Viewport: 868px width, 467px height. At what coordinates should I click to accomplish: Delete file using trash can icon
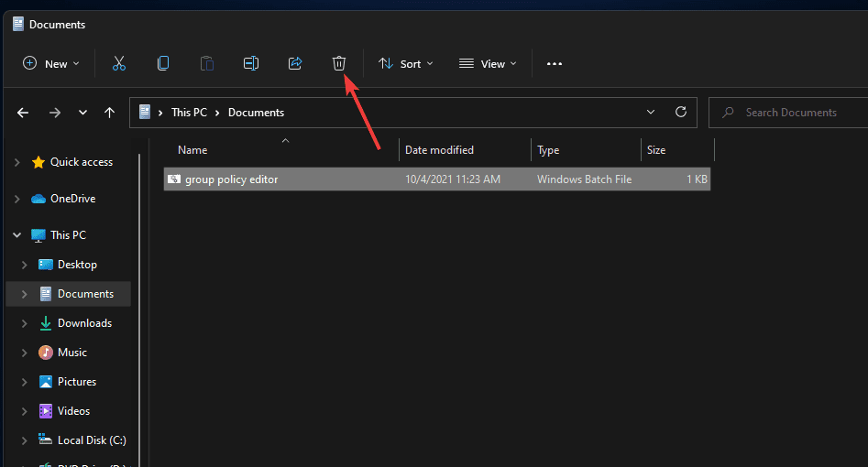point(339,63)
